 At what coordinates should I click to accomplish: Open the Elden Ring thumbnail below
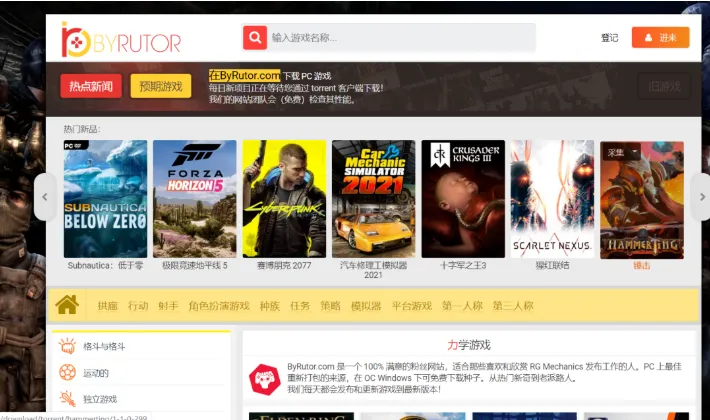(x=301, y=416)
